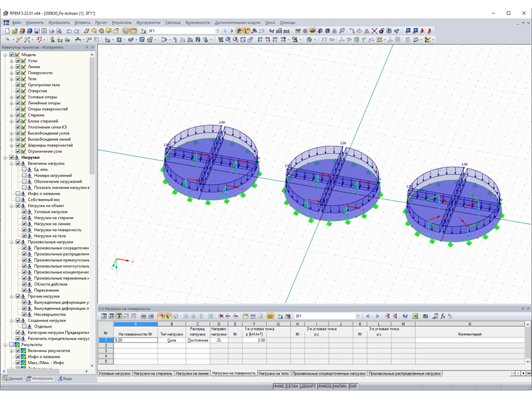
Task: Toggle the Поверхности checkbox
Action: click(18, 73)
